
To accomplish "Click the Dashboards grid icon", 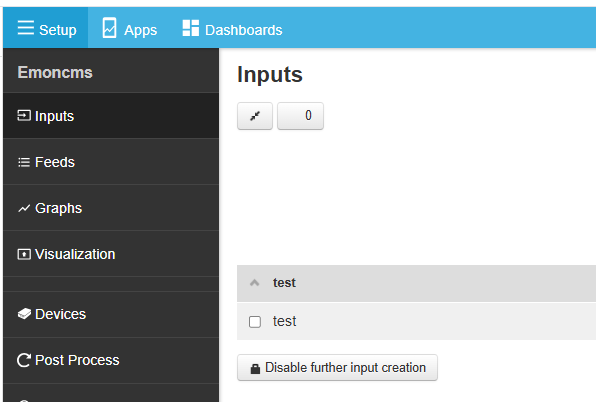I will click(x=190, y=28).
